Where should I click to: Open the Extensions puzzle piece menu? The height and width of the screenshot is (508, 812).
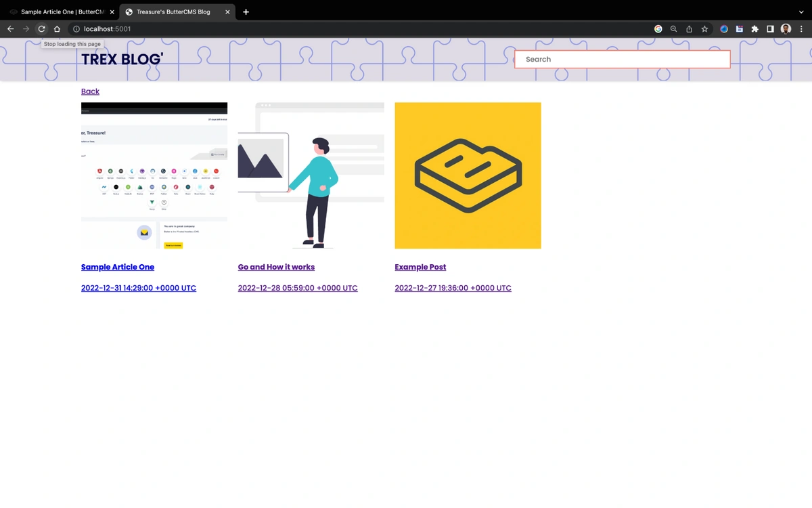[x=754, y=29]
